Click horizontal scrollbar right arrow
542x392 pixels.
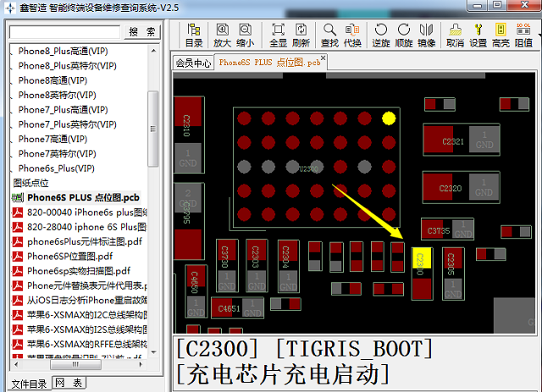tap(141, 364)
